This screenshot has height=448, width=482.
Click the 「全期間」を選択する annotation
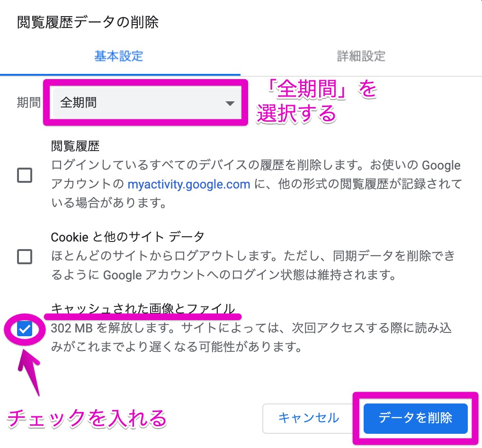316,102
